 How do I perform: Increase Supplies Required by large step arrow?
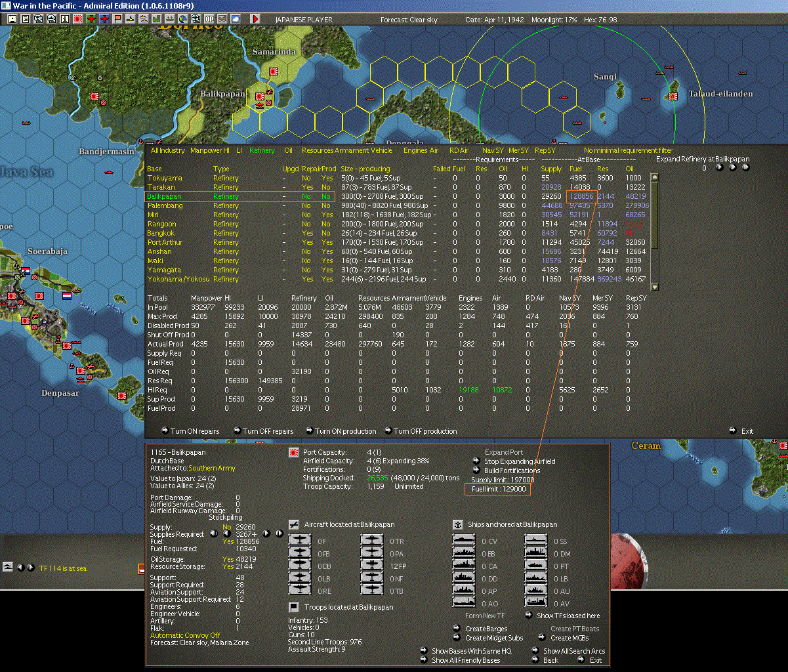coord(279,534)
